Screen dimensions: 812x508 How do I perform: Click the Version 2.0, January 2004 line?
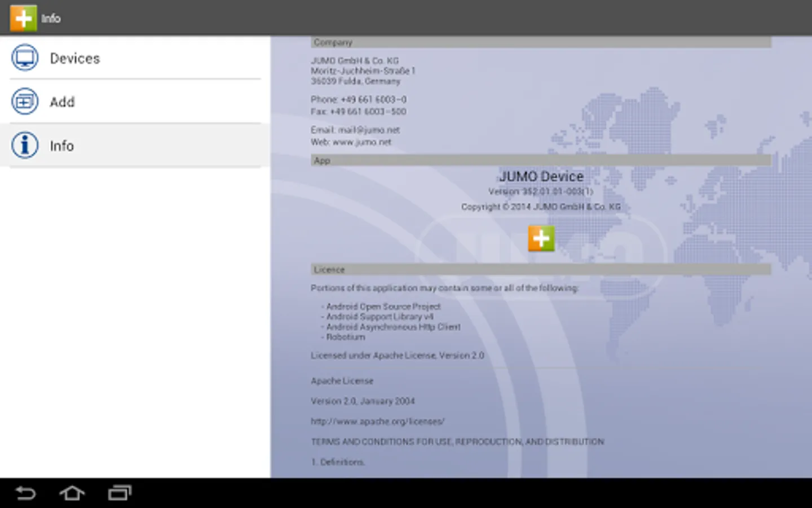point(363,401)
